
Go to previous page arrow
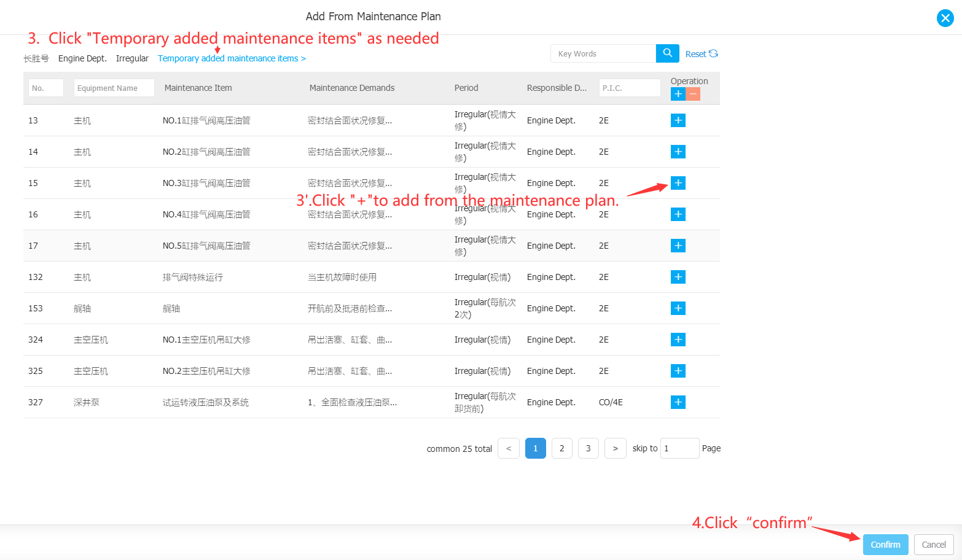[509, 448]
